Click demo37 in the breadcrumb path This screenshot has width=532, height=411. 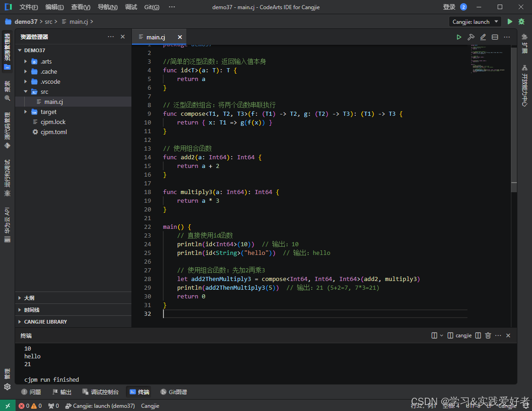click(x=26, y=22)
